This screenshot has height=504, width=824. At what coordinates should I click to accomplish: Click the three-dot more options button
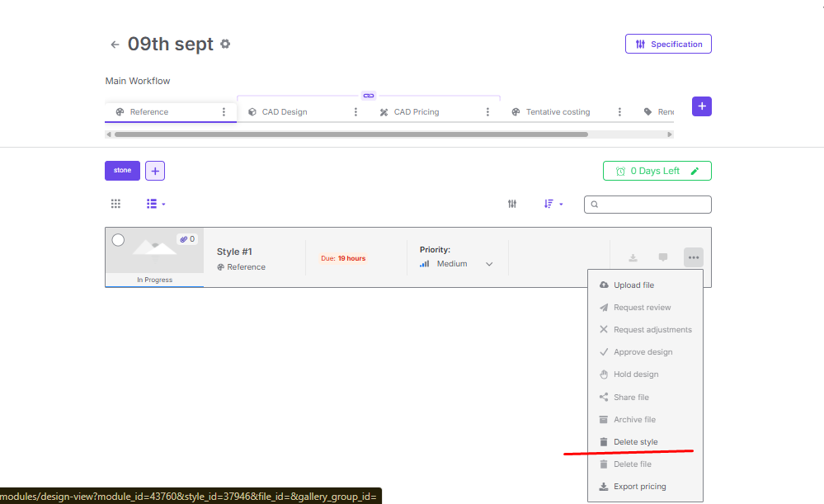693,257
